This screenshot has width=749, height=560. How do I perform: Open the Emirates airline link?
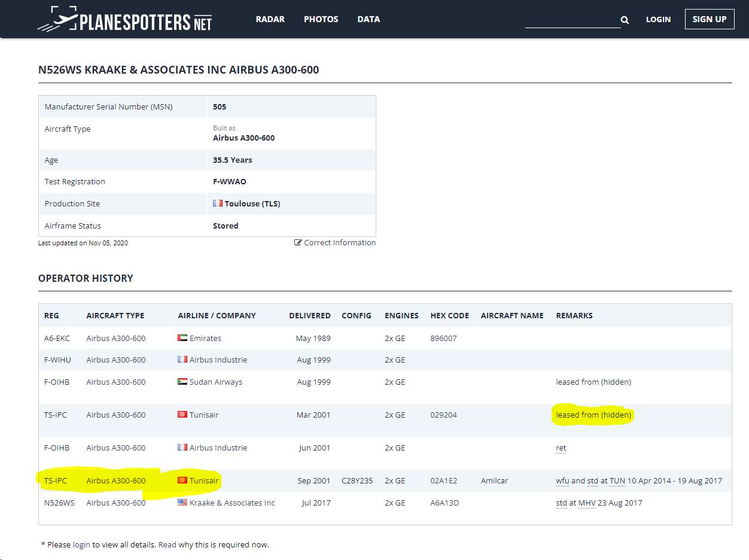[x=205, y=338]
